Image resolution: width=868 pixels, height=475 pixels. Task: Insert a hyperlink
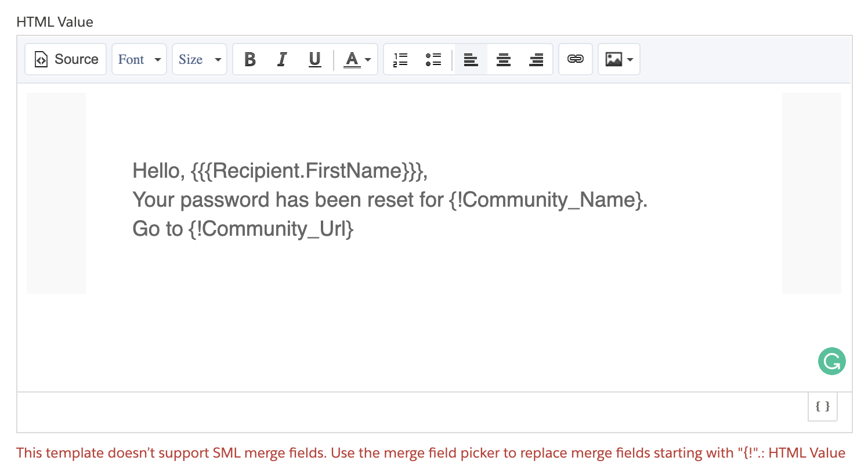tap(576, 59)
